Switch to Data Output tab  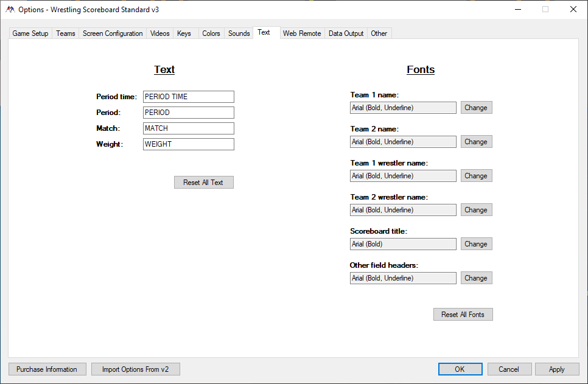click(346, 33)
